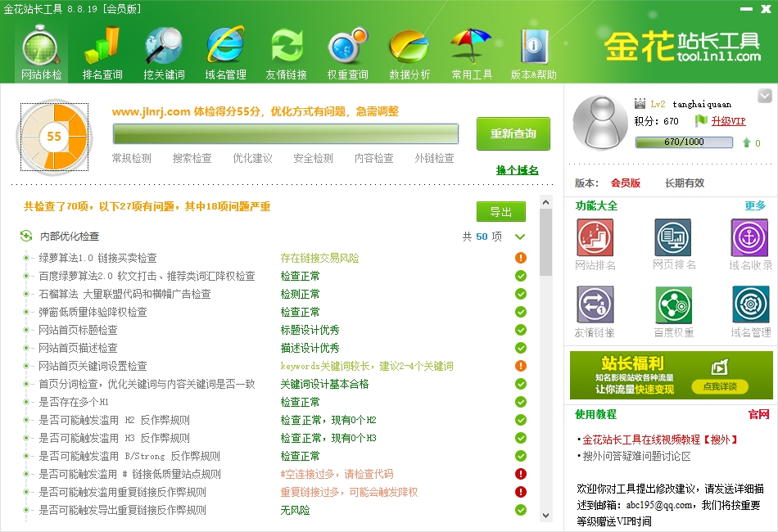Collapse the 内部优化检查 section chevron
778x532 pixels.
pyautogui.click(x=520, y=237)
